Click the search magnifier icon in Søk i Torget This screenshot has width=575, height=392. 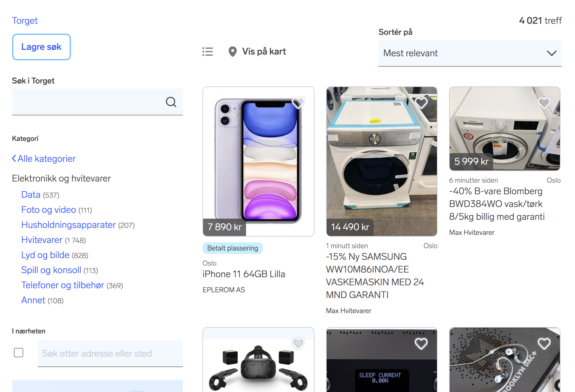[x=171, y=102]
